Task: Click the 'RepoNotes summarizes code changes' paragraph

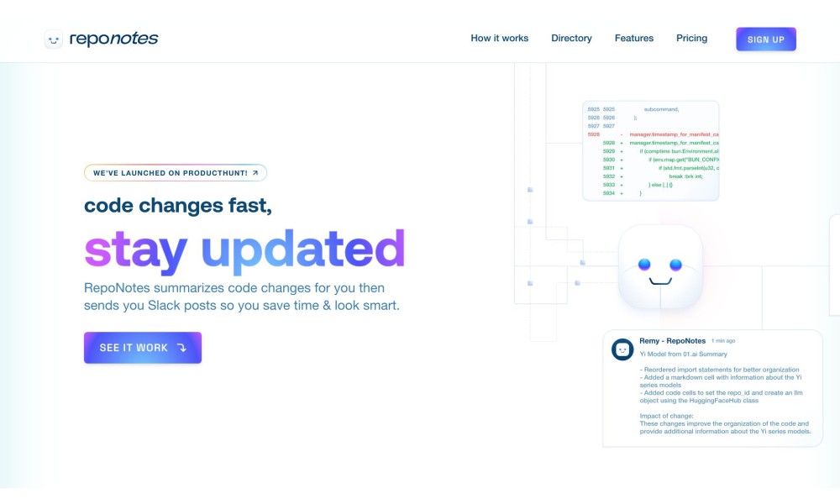Action: pyautogui.click(x=242, y=297)
